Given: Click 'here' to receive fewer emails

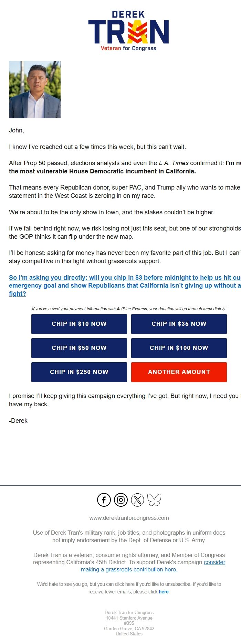Looking at the screenshot, I should [x=164, y=591].
